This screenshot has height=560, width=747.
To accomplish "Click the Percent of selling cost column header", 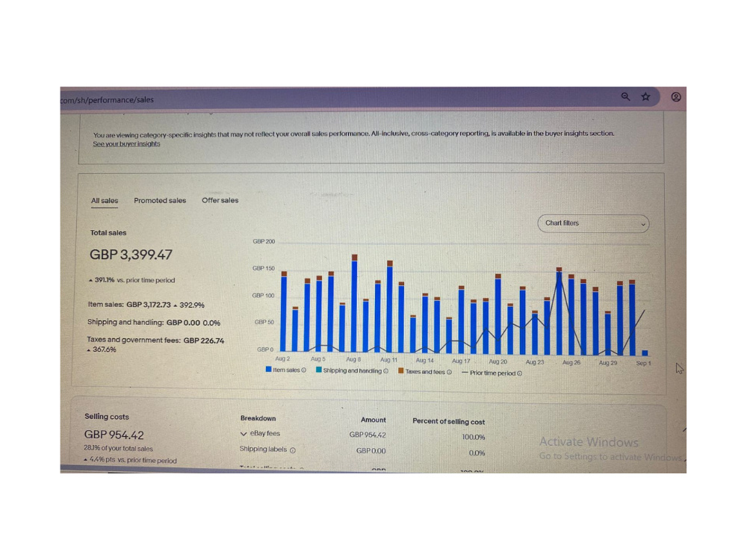I will 448,421.
